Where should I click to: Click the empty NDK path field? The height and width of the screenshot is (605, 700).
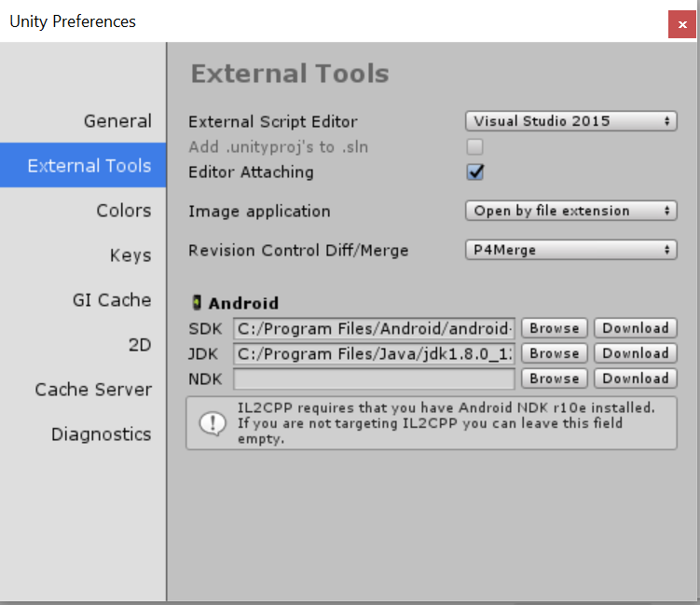pyautogui.click(x=374, y=378)
